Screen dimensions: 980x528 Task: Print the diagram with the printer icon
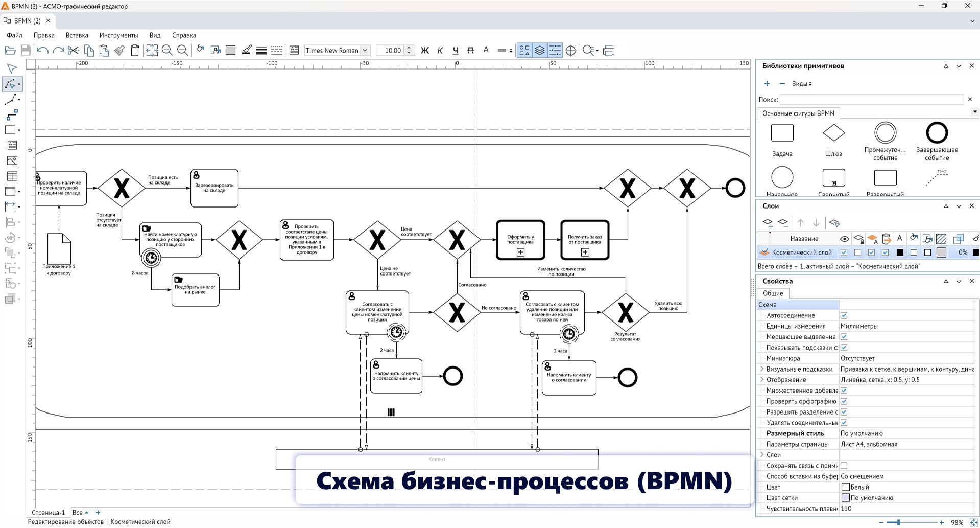coord(609,50)
